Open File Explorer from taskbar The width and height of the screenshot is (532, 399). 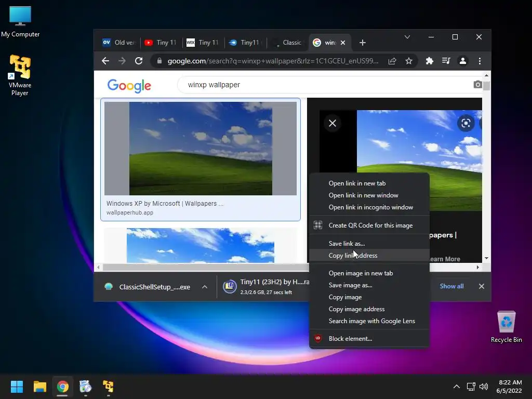tap(39, 387)
